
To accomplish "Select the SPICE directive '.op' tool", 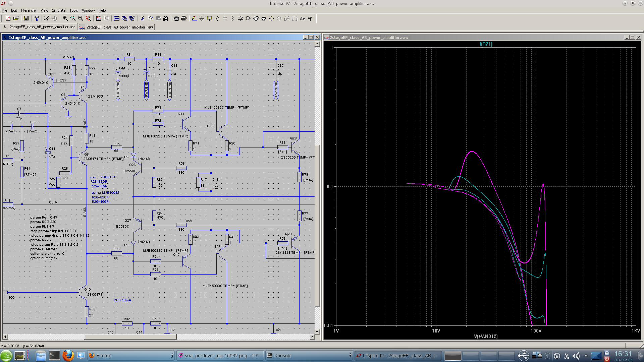I will (310, 18).
